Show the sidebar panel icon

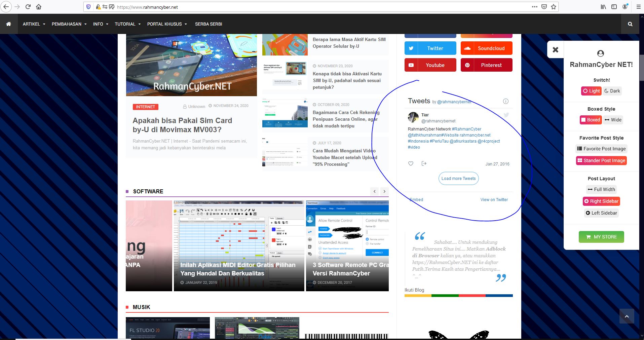click(x=614, y=7)
